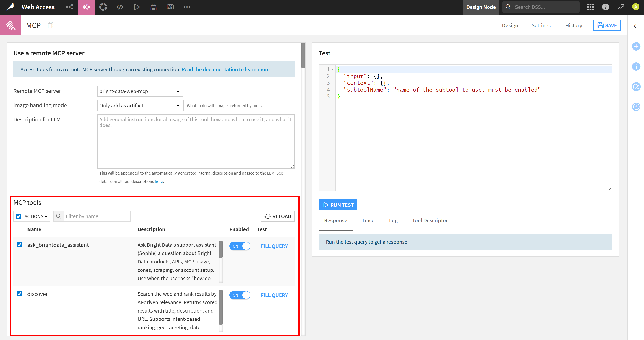This screenshot has height=340, width=644.
Task: Click the RUN TEST button
Action: coord(338,205)
